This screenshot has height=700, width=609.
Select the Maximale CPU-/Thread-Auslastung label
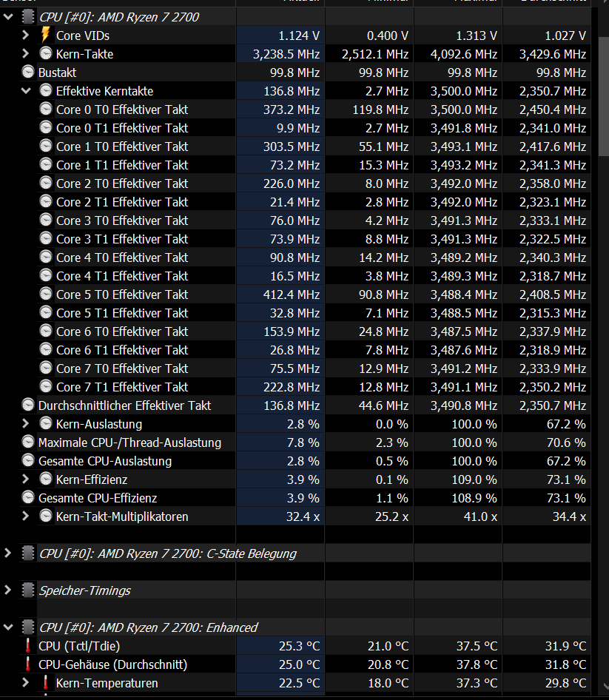(130, 442)
